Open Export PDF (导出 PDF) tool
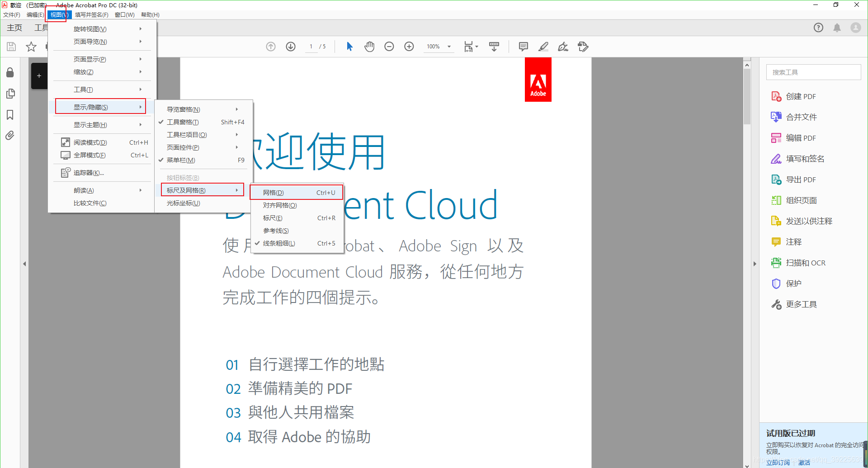Image resolution: width=868 pixels, height=468 pixels. [x=793, y=180]
